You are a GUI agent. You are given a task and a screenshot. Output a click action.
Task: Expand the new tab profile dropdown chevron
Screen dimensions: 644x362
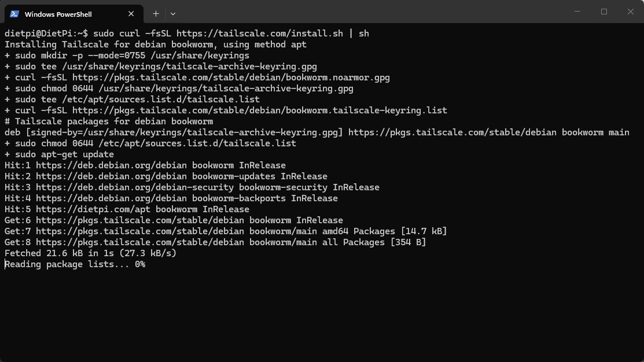tap(172, 13)
